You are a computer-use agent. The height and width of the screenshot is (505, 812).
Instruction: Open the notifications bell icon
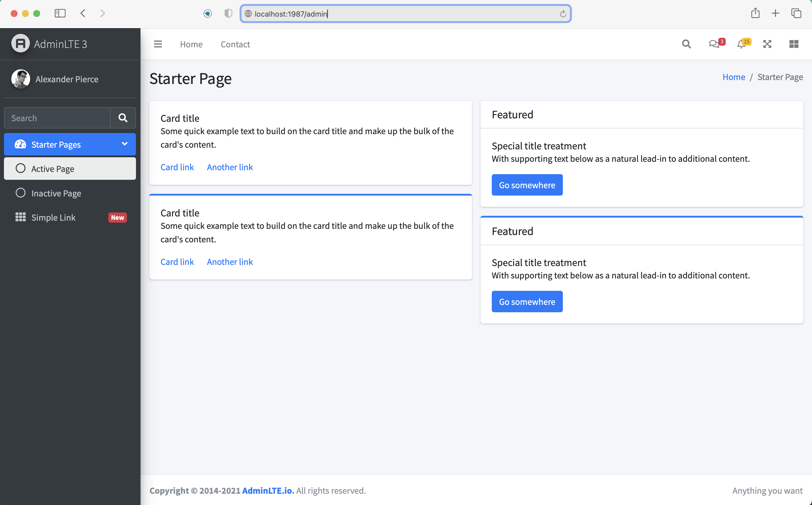tap(741, 44)
